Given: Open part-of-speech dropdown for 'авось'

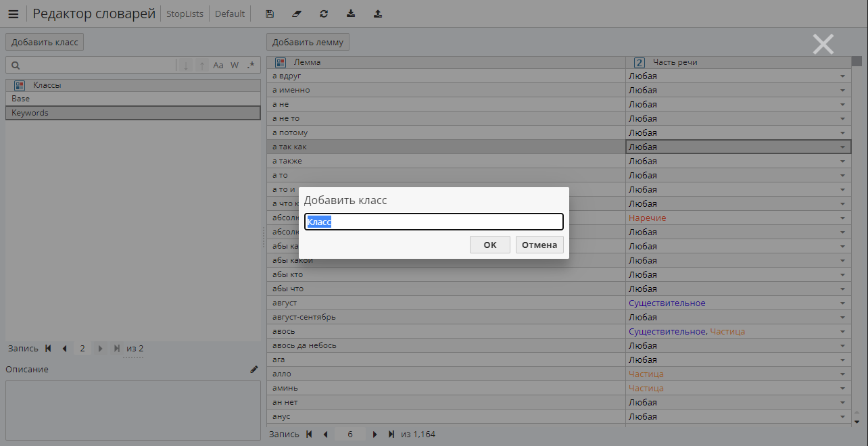Looking at the screenshot, I should [842, 332].
